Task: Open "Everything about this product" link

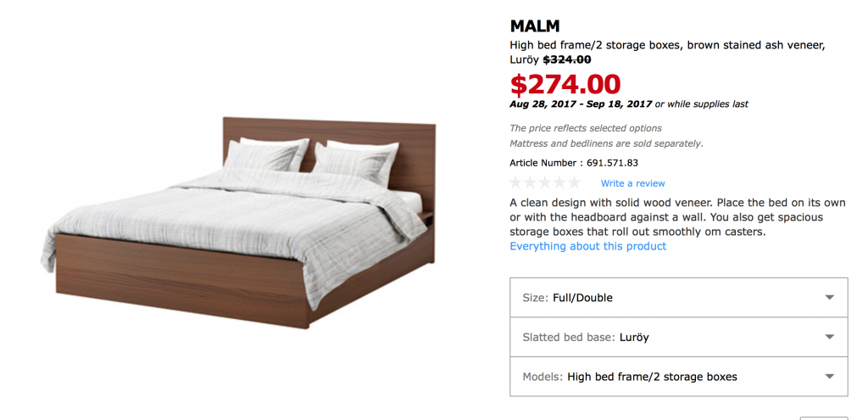Action: pyautogui.click(x=587, y=246)
